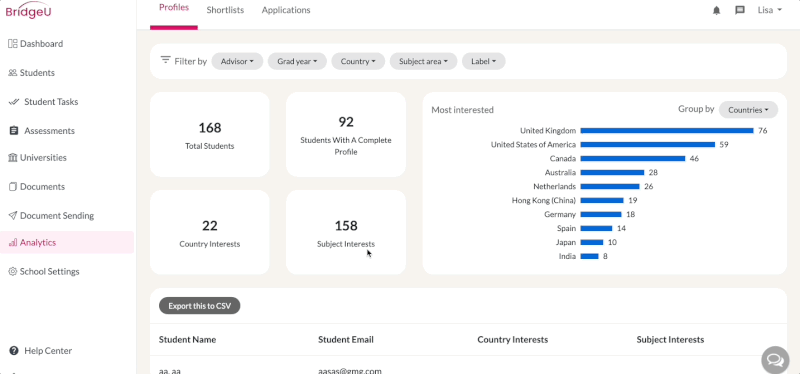Click the Documents sidebar icon
Viewport: 800px width, 374px height.
point(13,187)
